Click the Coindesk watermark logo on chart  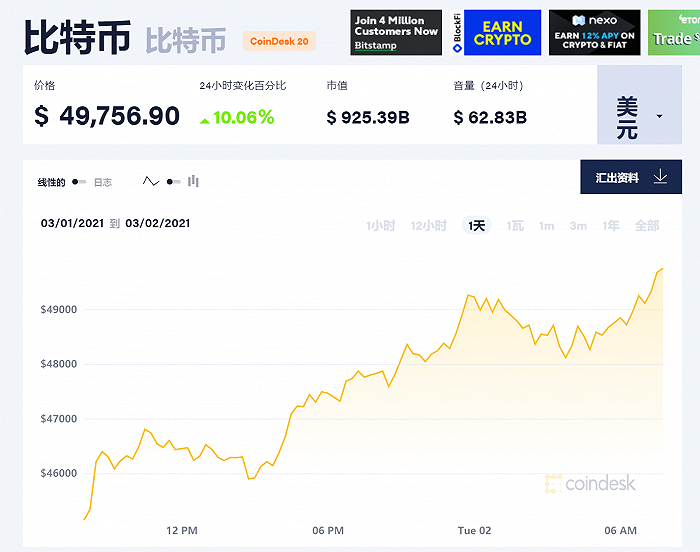[590, 484]
